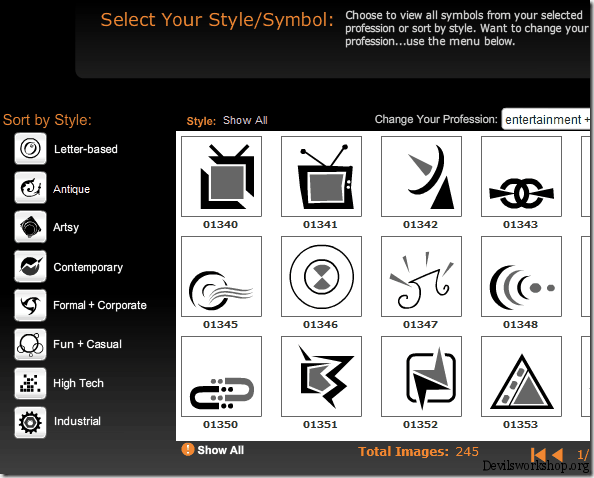Screen dimensions: 594x478
Task: Click the Artsy label
Action: point(66,227)
